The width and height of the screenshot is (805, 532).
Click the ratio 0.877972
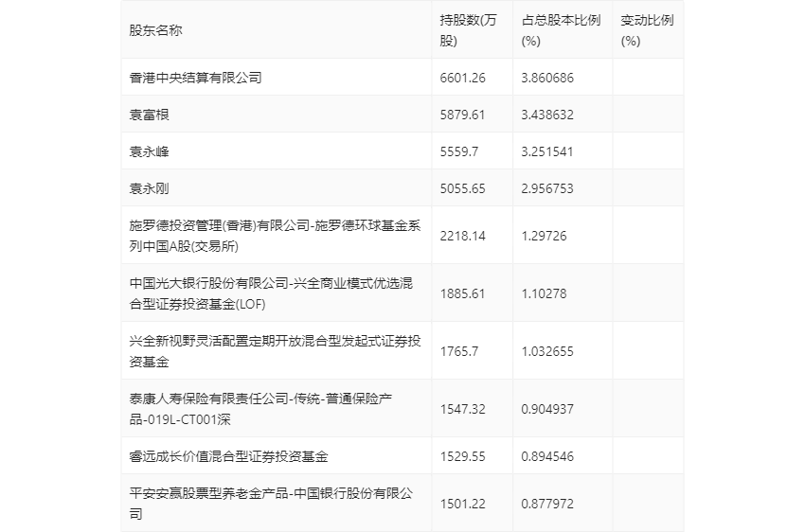(x=547, y=504)
